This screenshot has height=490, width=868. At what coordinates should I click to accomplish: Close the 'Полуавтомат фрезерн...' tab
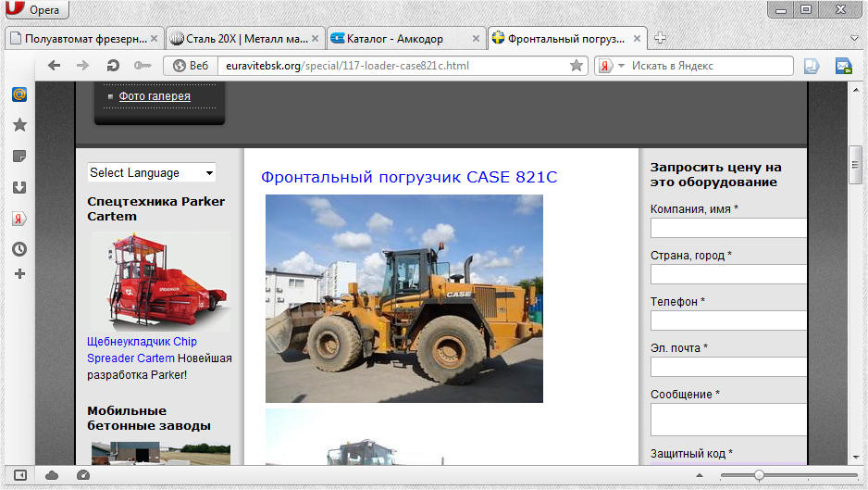click(154, 39)
